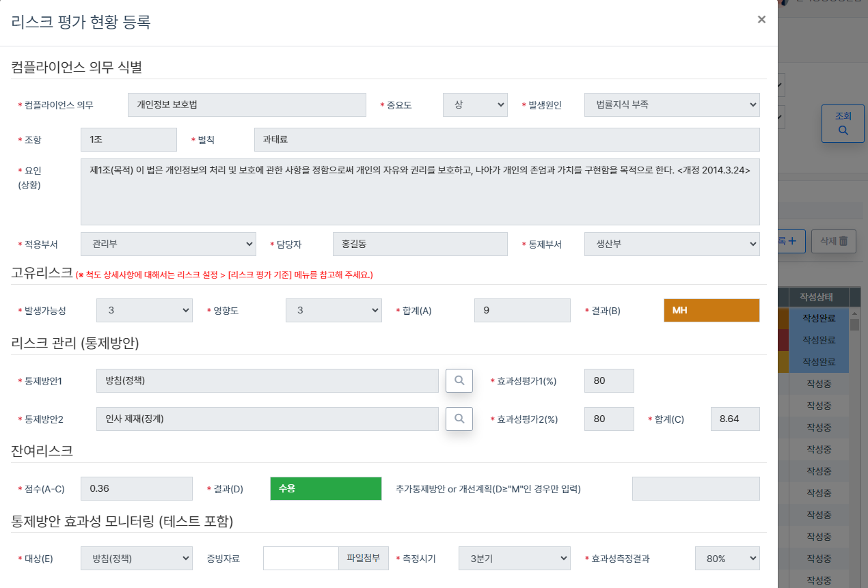Open the 적용부서 dropdown

(x=168, y=244)
